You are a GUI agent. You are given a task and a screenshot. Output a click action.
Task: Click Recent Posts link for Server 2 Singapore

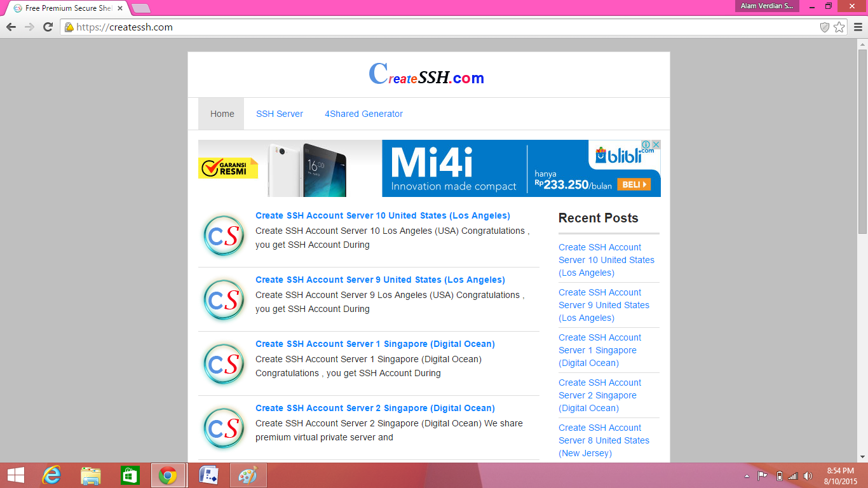(600, 395)
